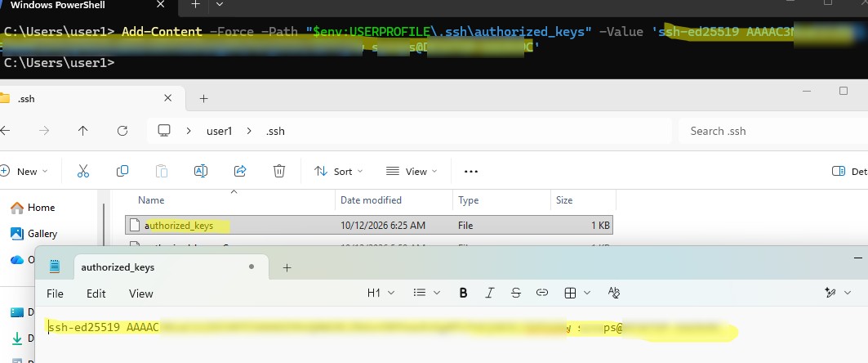Open the Details pane toggle
This screenshot has height=363, width=868.
pyautogui.click(x=850, y=171)
